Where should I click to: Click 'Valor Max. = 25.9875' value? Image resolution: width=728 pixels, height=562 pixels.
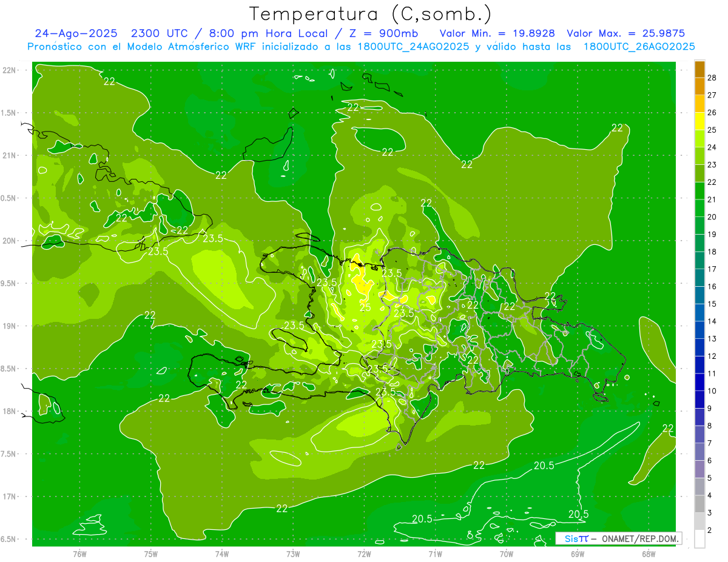tap(626, 34)
